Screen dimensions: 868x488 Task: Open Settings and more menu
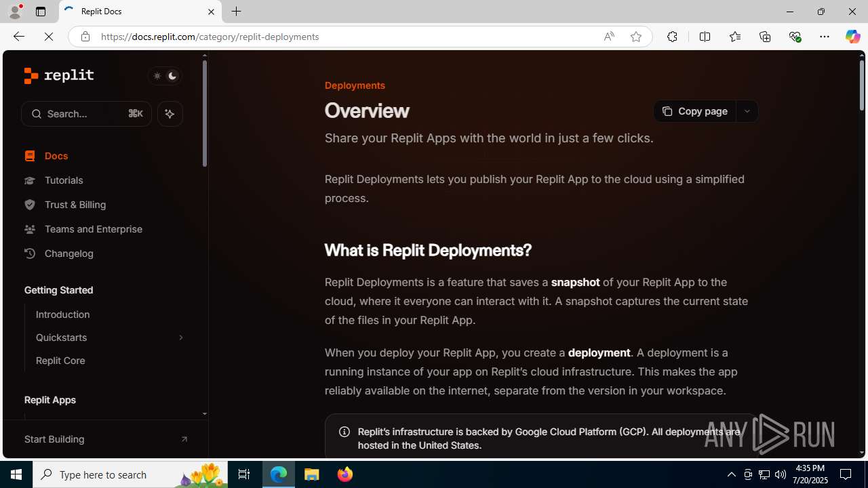[825, 37]
